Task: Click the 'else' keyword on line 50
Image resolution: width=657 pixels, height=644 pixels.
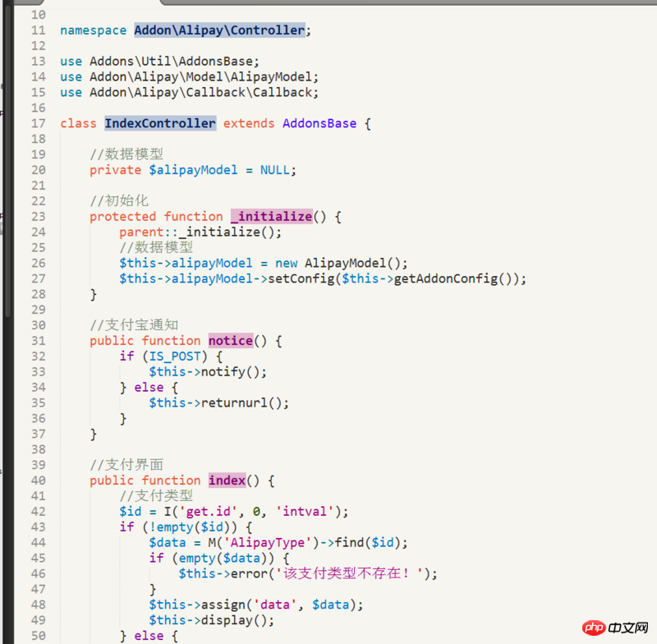Action: click(149, 636)
